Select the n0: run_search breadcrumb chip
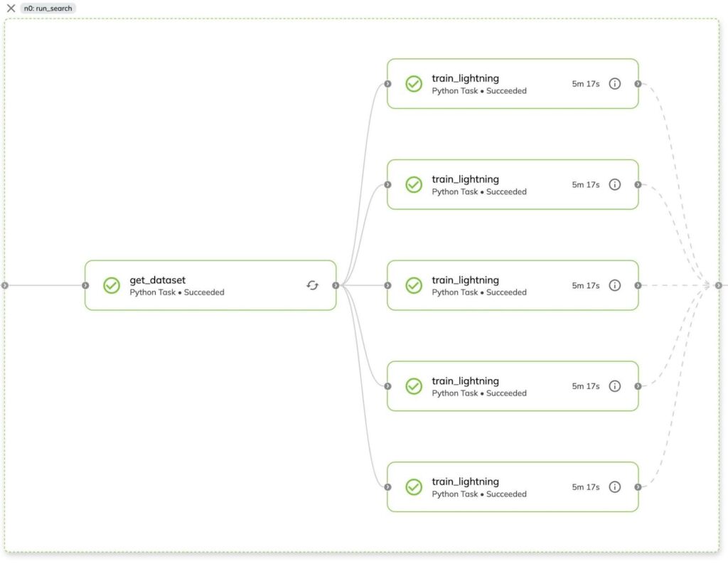This screenshot has width=728, height=569. (46, 8)
